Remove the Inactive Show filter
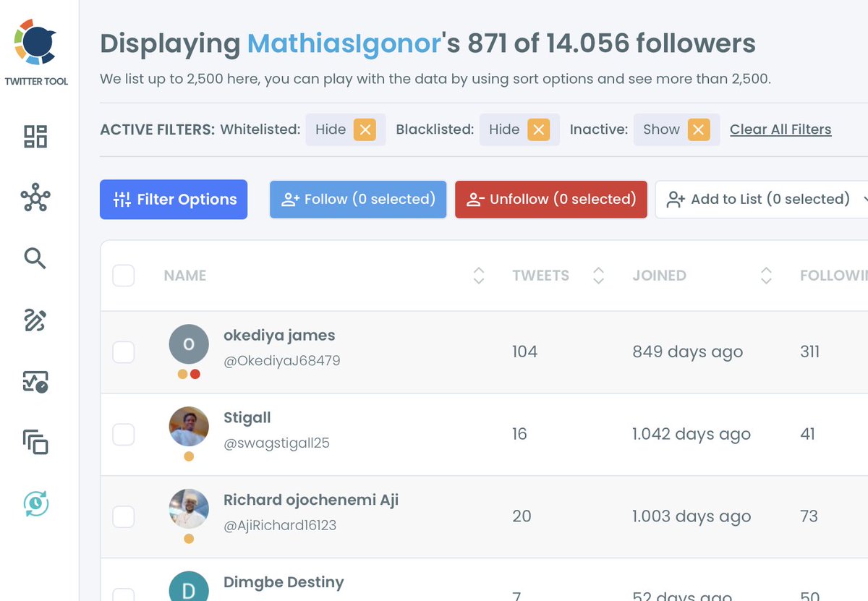Image resolution: width=868 pixels, height=601 pixels. coord(698,129)
